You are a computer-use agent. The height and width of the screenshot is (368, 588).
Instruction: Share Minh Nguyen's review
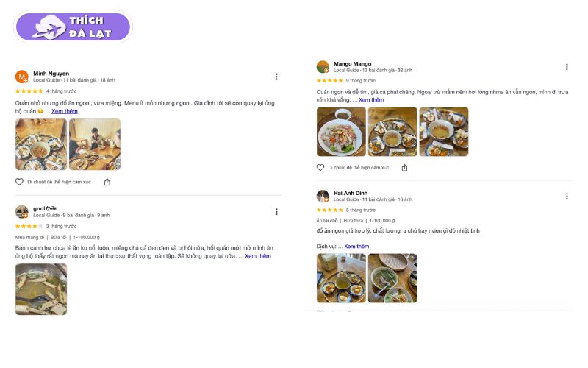(107, 182)
